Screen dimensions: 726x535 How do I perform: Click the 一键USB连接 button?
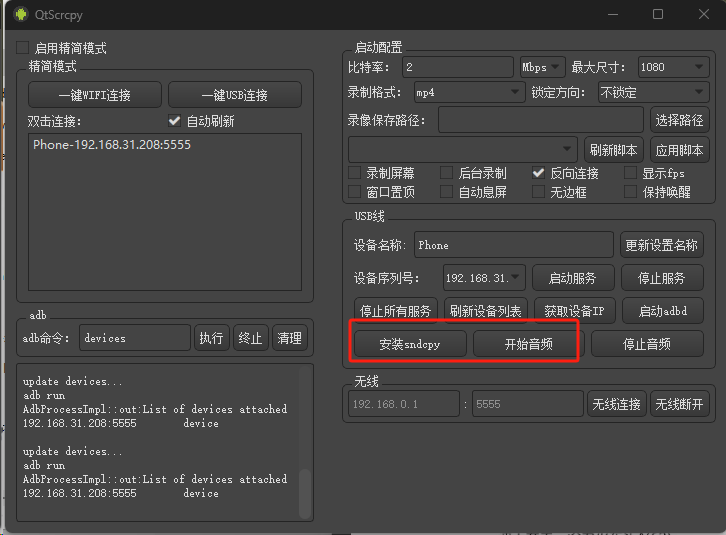(235, 95)
